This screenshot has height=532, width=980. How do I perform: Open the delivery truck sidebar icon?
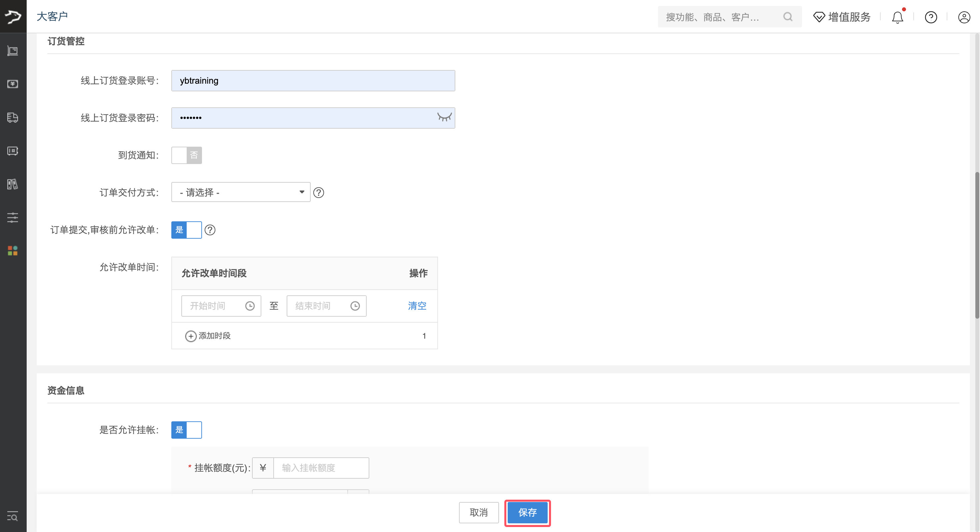(13, 118)
